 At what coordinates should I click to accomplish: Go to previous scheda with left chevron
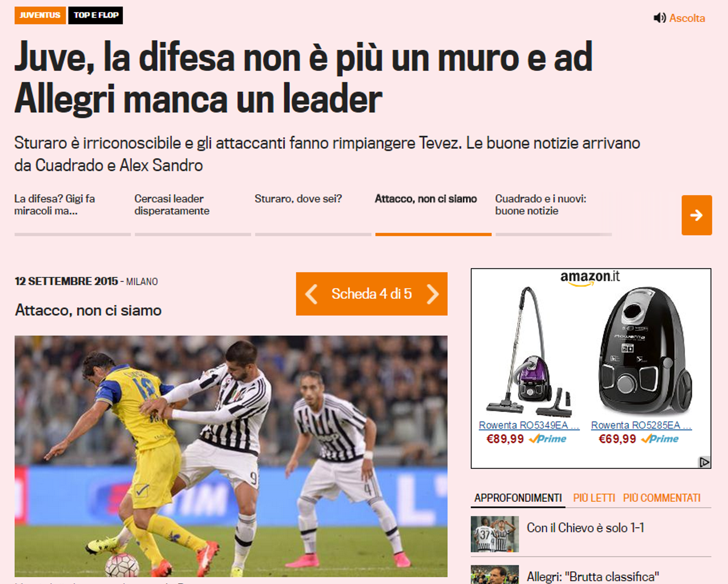[312, 294]
